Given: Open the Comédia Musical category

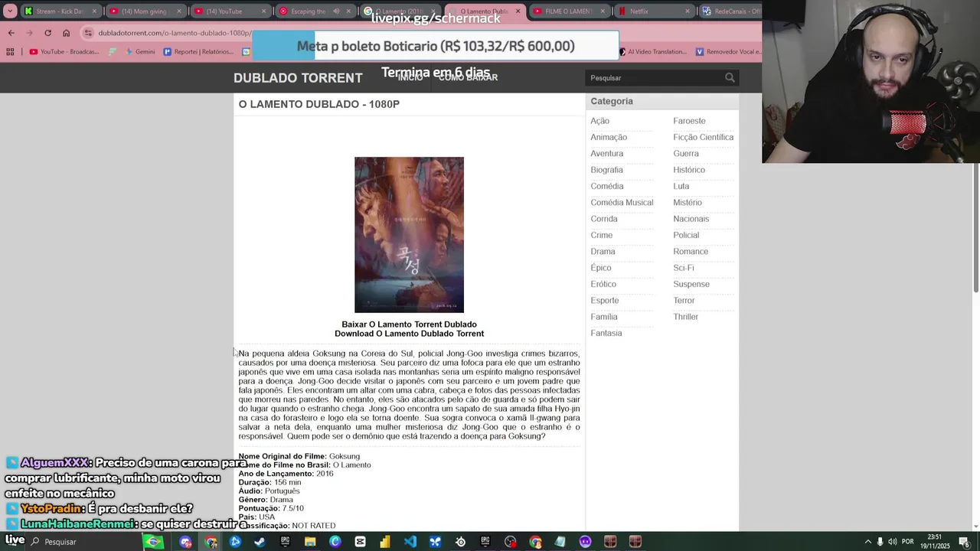Looking at the screenshot, I should pos(622,202).
